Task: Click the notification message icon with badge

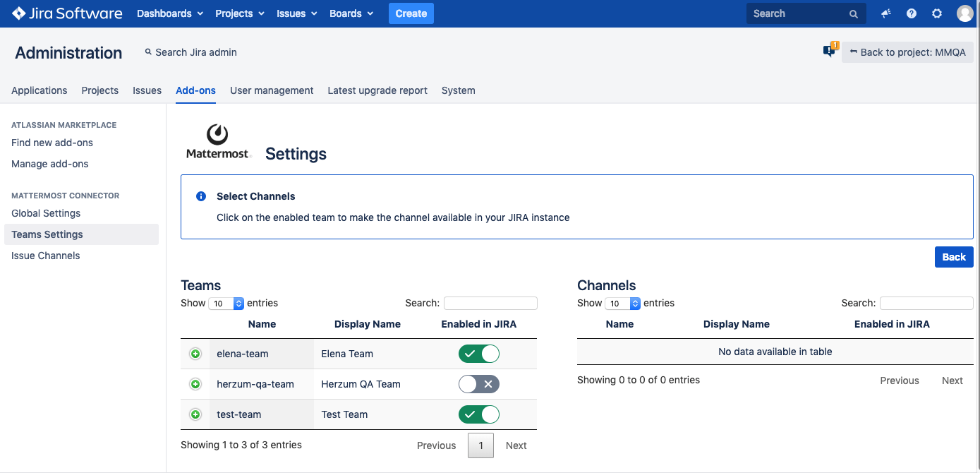Action: coord(830,51)
